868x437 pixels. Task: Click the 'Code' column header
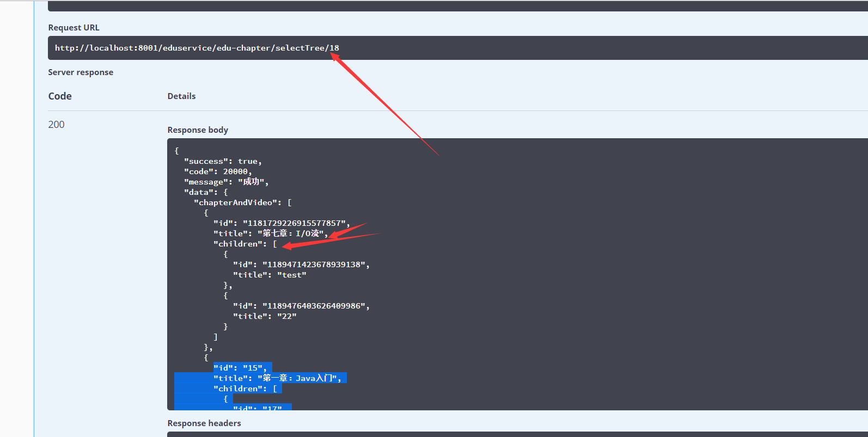pos(60,96)
